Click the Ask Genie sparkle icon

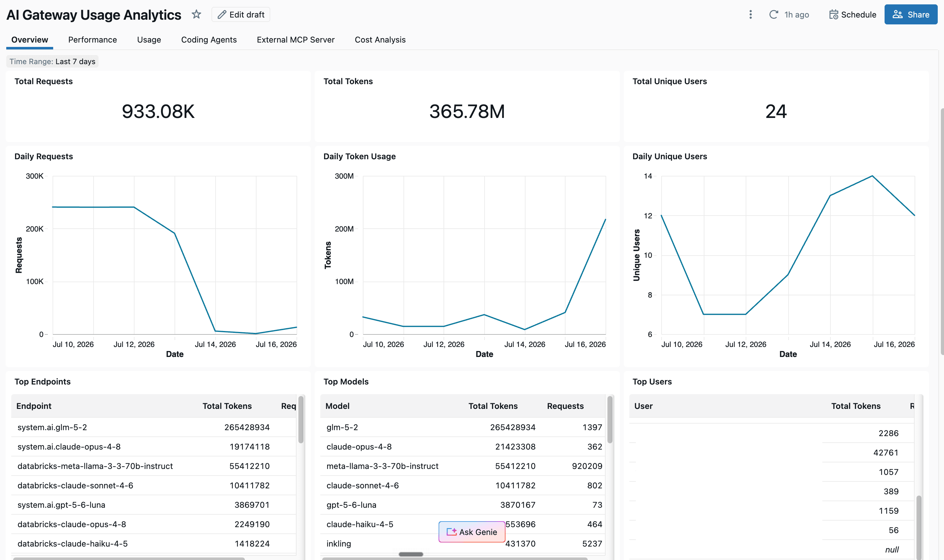[x=451, y=532]
